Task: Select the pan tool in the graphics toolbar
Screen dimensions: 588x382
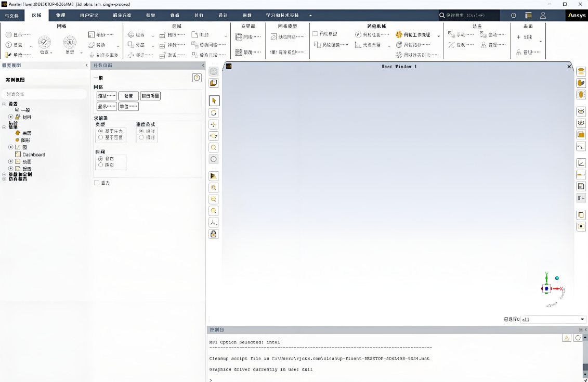Action: pyautogui.click(x=214, y=124)
